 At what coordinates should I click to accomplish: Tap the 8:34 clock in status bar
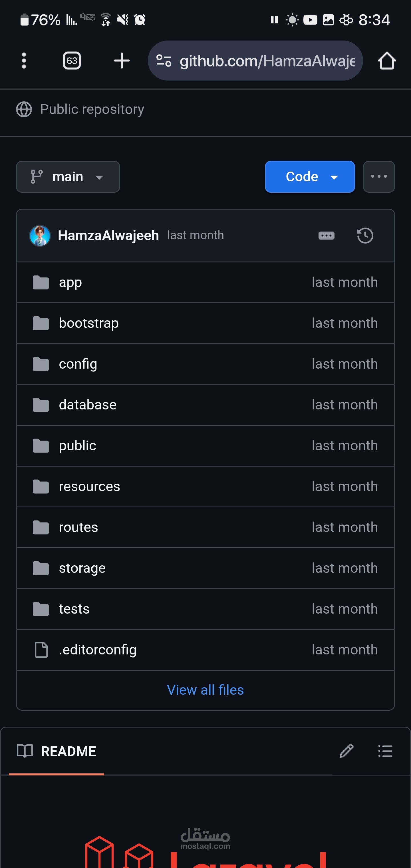(x=374, y=20)
